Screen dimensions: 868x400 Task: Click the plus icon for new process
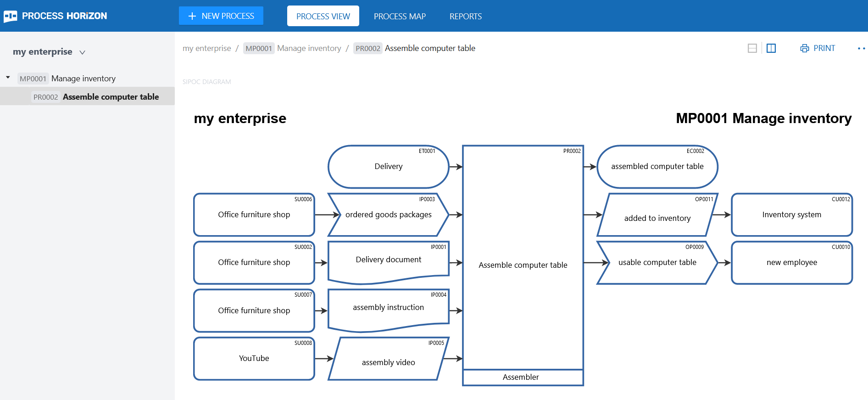pos(192,16)
